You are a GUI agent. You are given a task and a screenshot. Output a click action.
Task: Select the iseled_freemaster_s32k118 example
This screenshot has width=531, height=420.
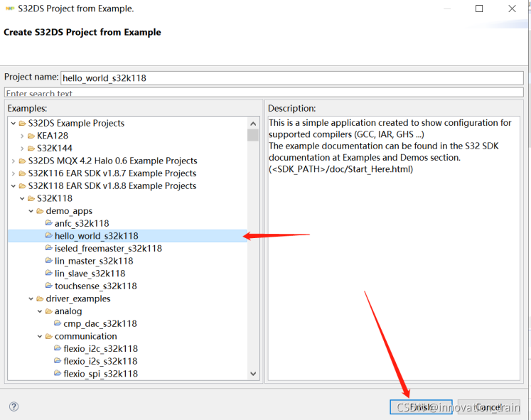(108, 249)
